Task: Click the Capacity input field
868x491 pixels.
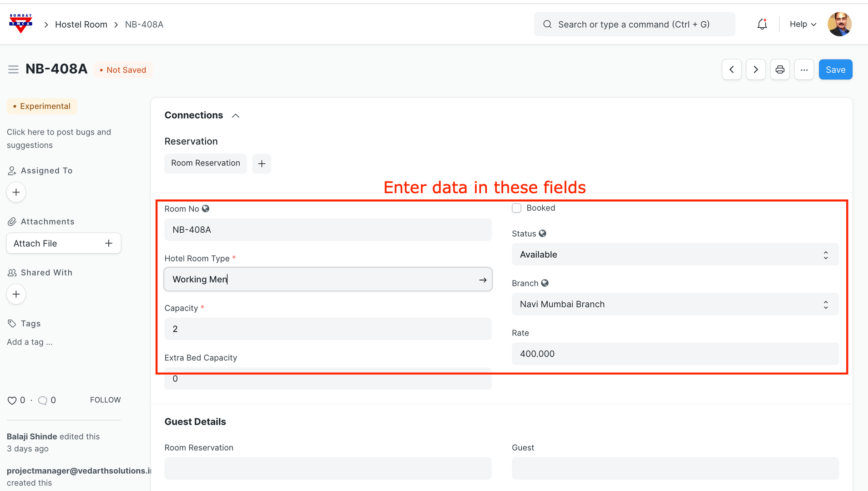Action: click(x=328, y=329)
